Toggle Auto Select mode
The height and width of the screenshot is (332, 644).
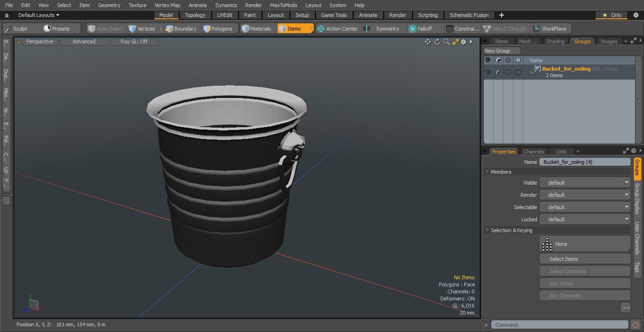click(x=106, y=29)
